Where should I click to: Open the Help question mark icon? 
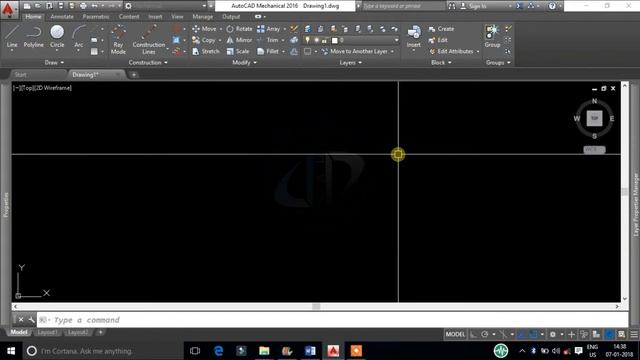click(552, 6)
